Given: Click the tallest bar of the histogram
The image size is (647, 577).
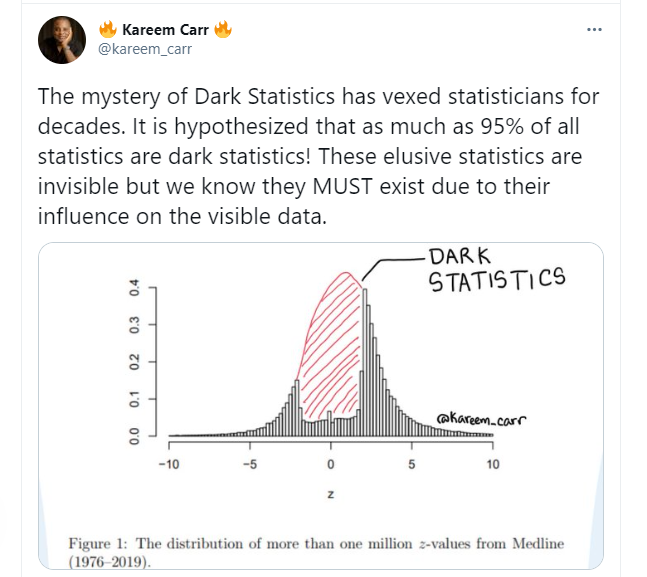Looking at the screenshot, I should coord(366,360).
